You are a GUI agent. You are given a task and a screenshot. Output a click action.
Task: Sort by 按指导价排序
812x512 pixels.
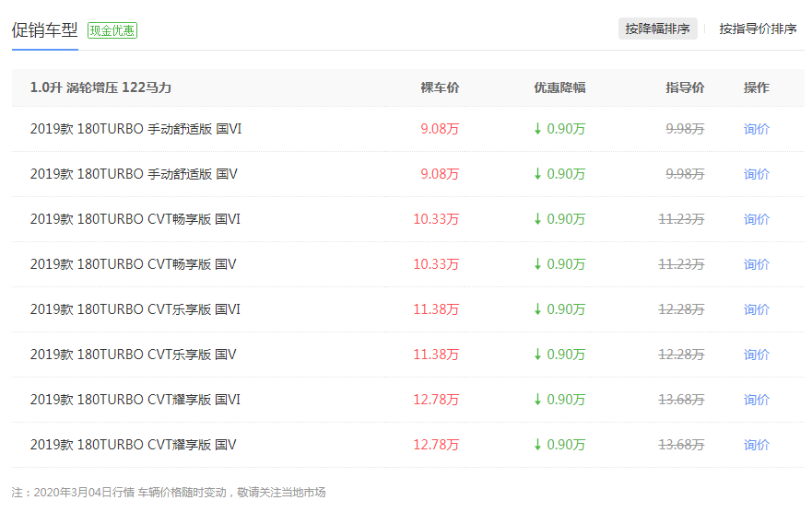point(758,29)
